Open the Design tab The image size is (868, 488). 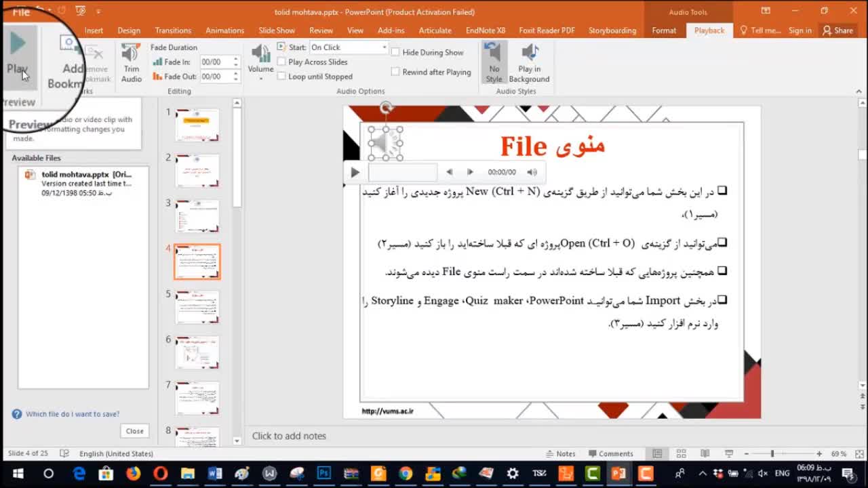tap(129, 30)
